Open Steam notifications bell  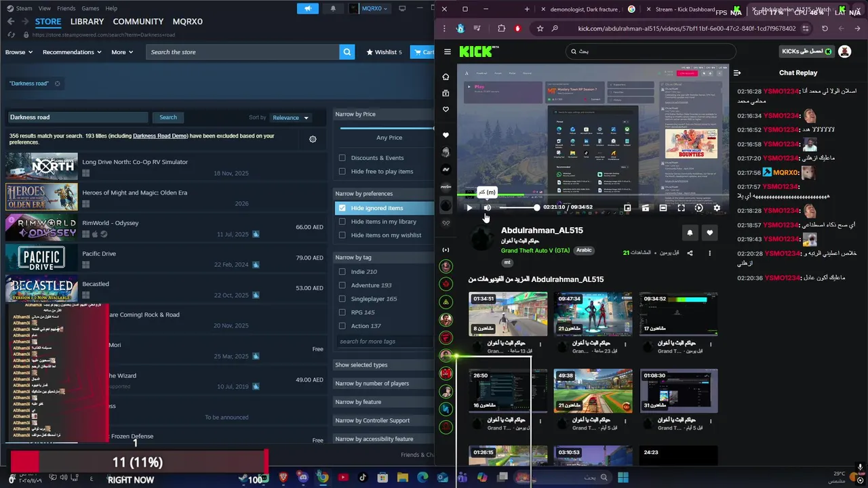332,8
